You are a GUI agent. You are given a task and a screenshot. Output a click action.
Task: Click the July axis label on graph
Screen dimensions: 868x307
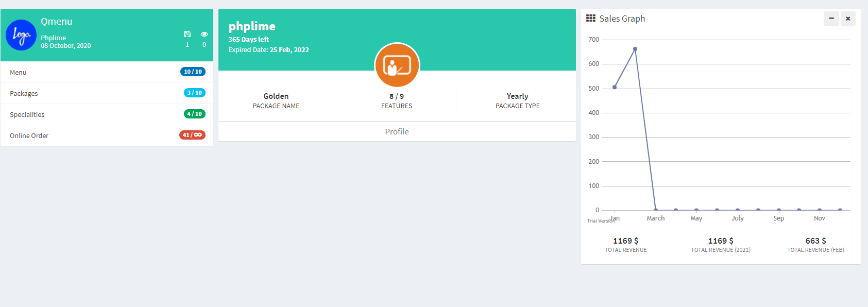[738, 218]
